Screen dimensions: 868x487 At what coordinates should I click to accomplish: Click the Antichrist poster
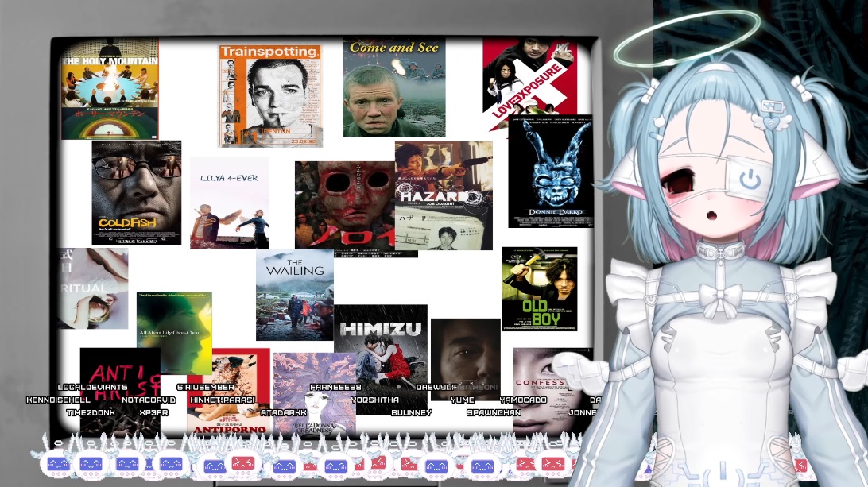pos(120,392)
